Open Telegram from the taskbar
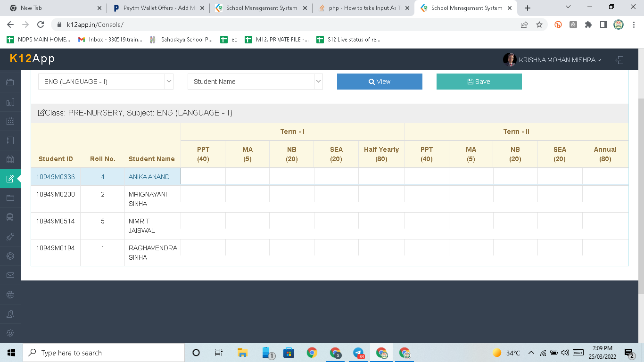This screenshot has height=362, width=644. point(358,353)
